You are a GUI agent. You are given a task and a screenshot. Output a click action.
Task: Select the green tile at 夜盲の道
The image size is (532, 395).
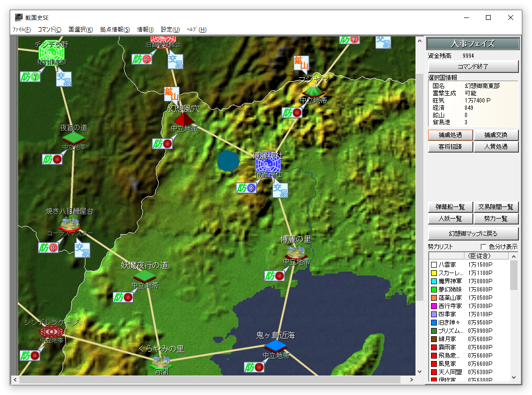pyautogui.click(x=73, y=138)
